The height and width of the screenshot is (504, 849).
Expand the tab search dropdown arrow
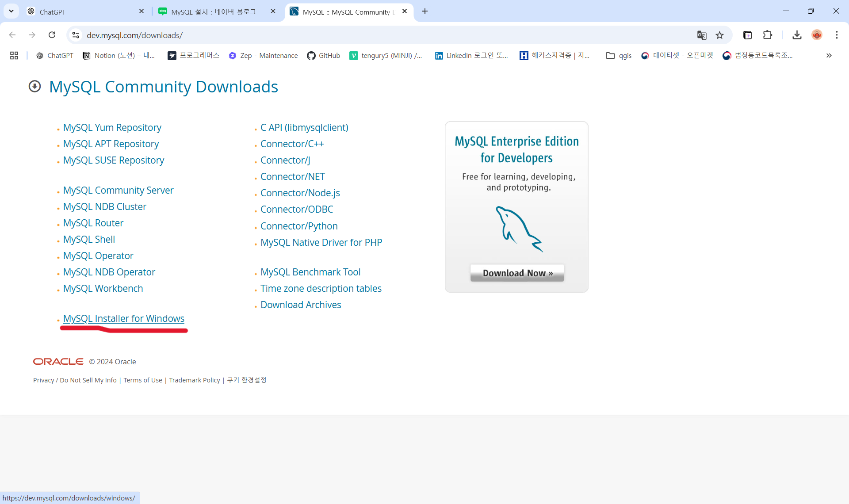[x=11, y=11]
